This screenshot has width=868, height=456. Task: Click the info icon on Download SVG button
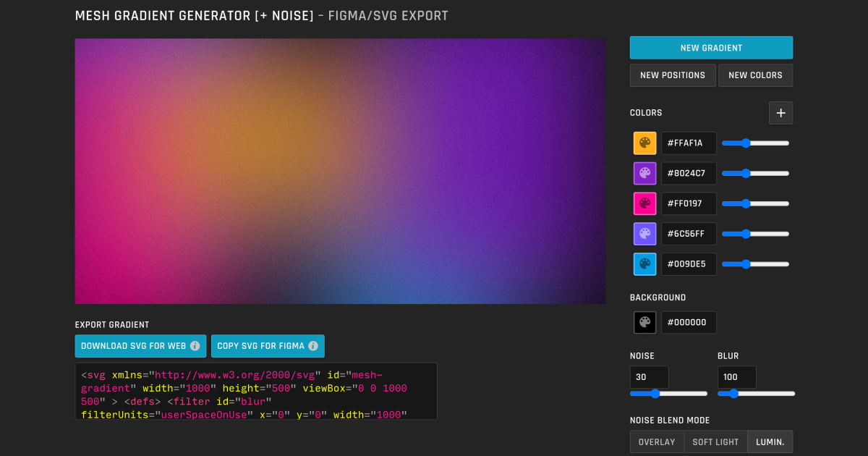[195, 346]
